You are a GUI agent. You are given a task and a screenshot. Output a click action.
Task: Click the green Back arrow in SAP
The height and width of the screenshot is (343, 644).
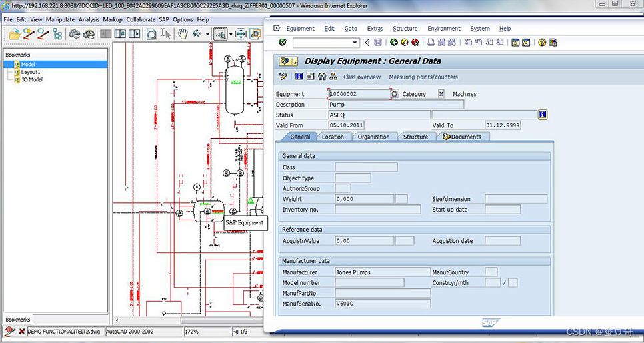[394, 42]
